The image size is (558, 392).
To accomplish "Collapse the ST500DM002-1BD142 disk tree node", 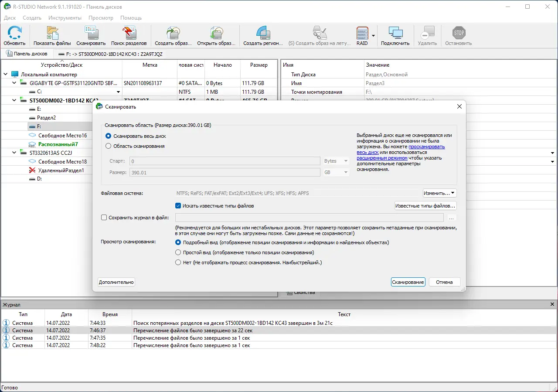I will point(14,100).
